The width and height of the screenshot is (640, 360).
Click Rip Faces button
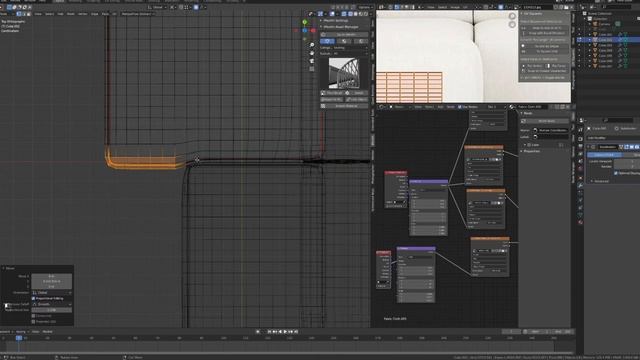[557, 66]
